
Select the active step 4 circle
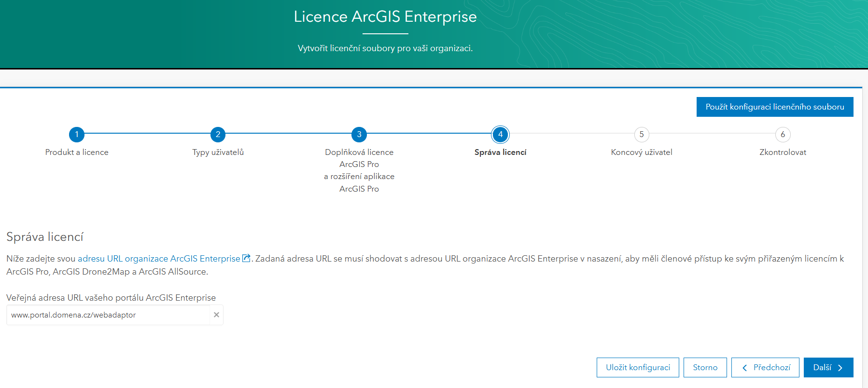(x=500, y=135)
